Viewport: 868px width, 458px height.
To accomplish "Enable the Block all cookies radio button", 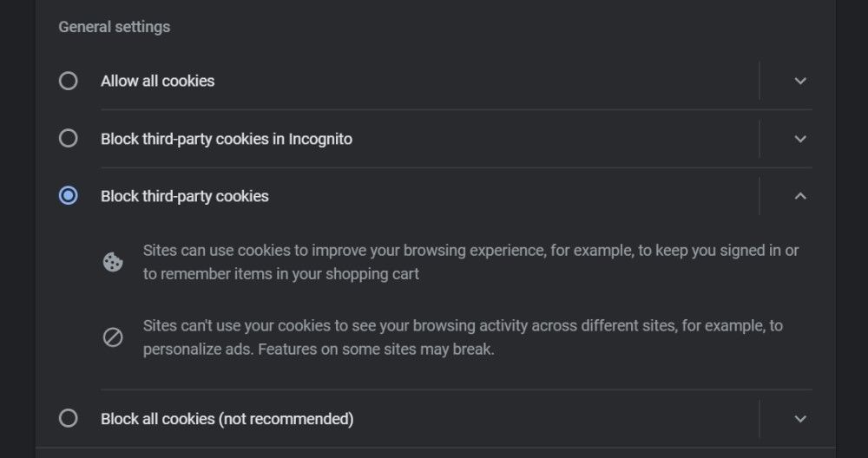I will tap(68, 419).
